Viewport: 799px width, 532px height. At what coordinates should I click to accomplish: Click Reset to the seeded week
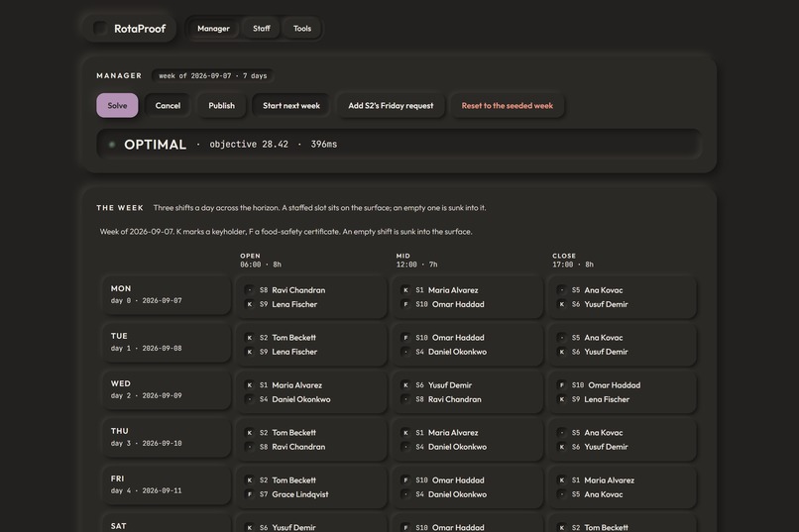(x=507, y=105)
